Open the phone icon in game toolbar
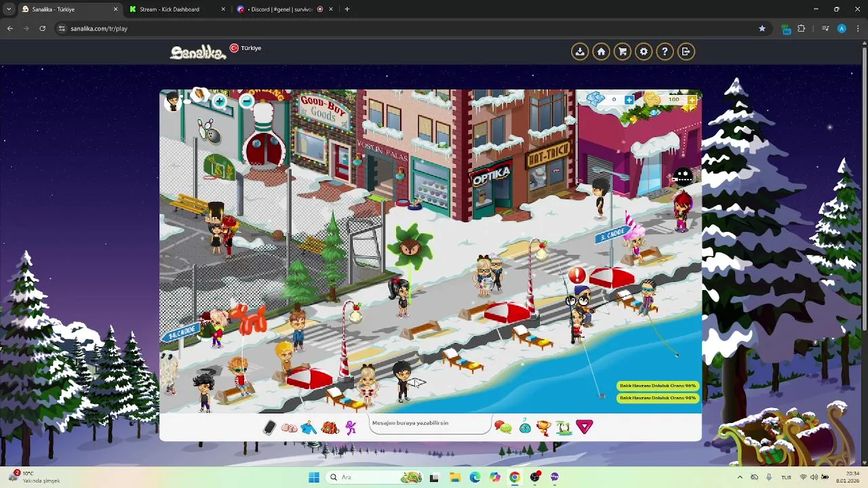868x488 pixels. 269,427
